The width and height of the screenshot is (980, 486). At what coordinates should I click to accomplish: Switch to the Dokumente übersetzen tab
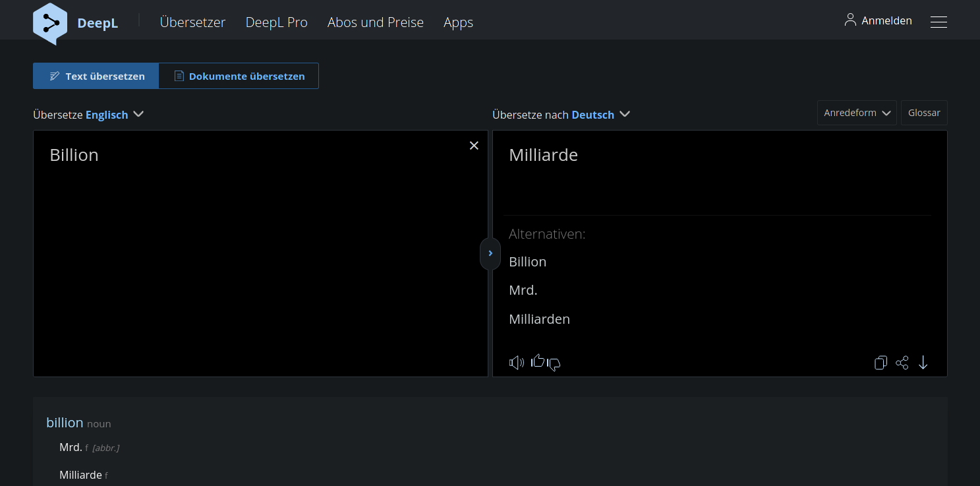[239, 76]
